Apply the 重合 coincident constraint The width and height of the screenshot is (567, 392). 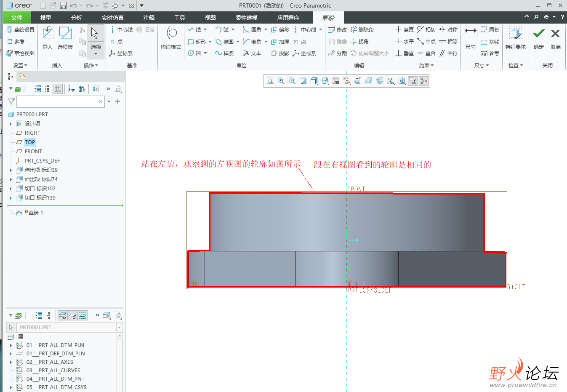pos(426,53)
